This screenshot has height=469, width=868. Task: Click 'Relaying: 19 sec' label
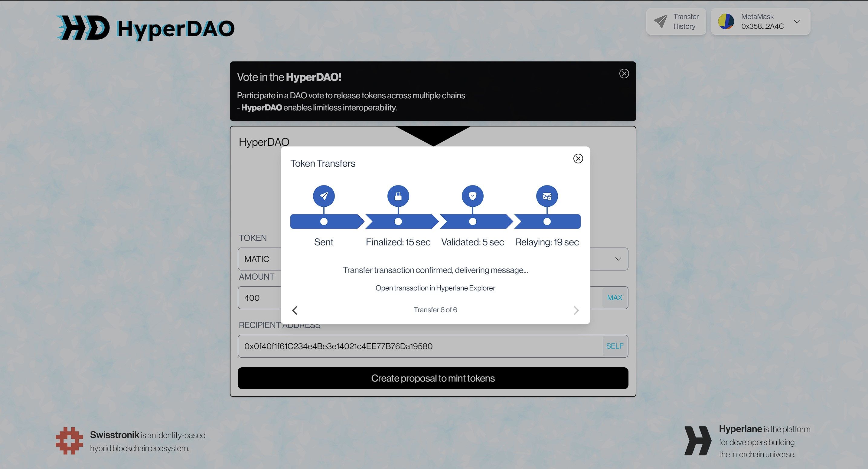pyautogui.click(x=547, y=242)
